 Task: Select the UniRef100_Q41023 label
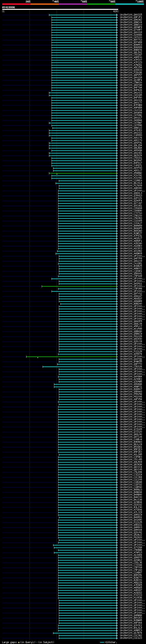131,93
